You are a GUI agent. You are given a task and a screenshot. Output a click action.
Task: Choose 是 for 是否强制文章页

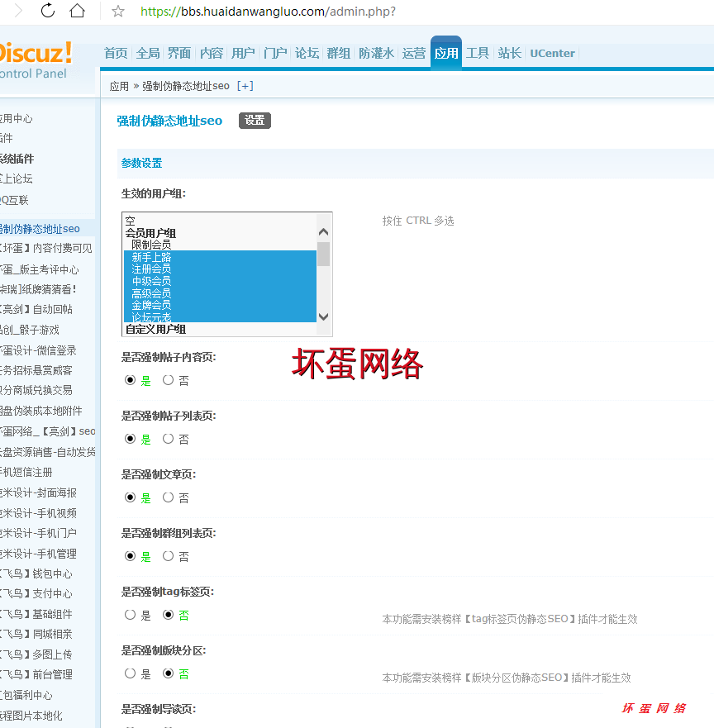[x=131, y=497]
